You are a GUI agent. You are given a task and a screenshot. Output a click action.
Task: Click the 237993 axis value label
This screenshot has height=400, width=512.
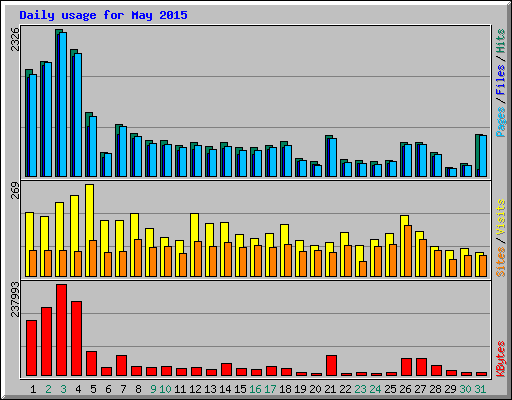pos(15,299)
